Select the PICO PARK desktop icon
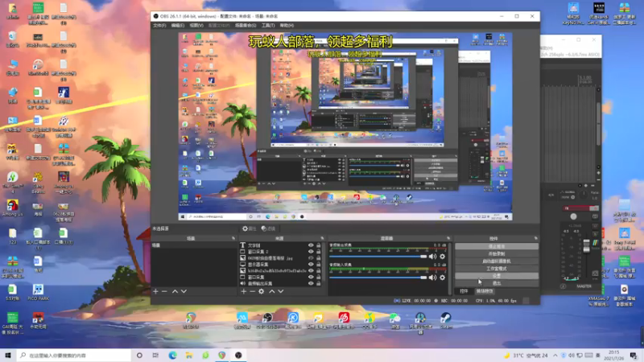Viewport: 644px width, 362px height. tap(38, 293)
